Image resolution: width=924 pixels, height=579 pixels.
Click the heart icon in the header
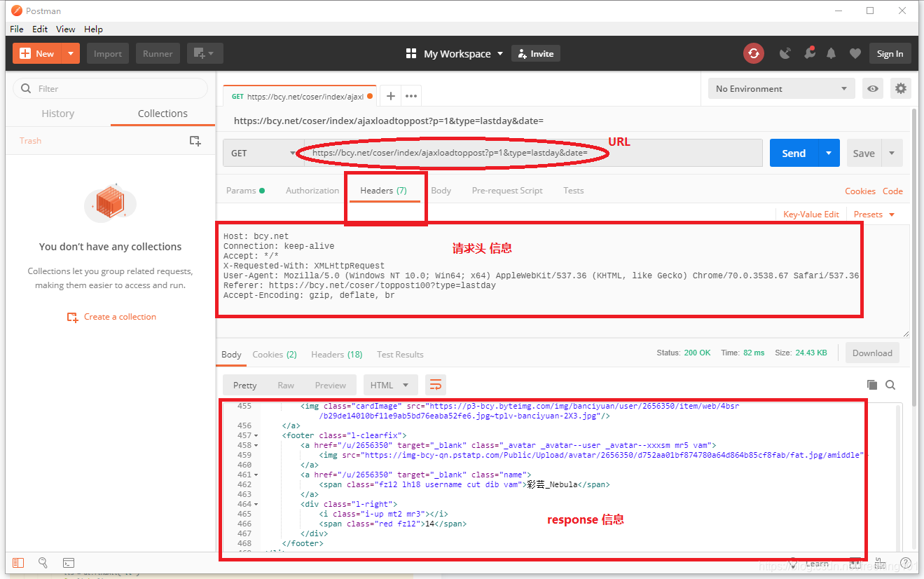pyautogui.click(x=855, y=53)
